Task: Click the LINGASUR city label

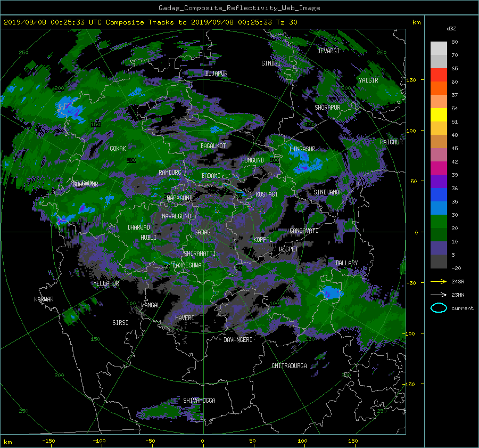Action: tap(302, 149)
